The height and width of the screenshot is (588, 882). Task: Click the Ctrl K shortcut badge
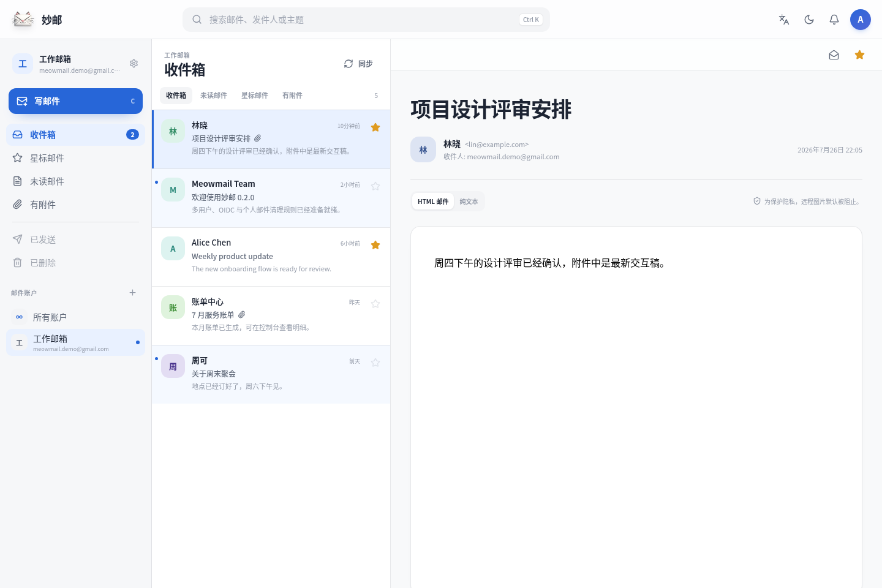pos(531,20)
